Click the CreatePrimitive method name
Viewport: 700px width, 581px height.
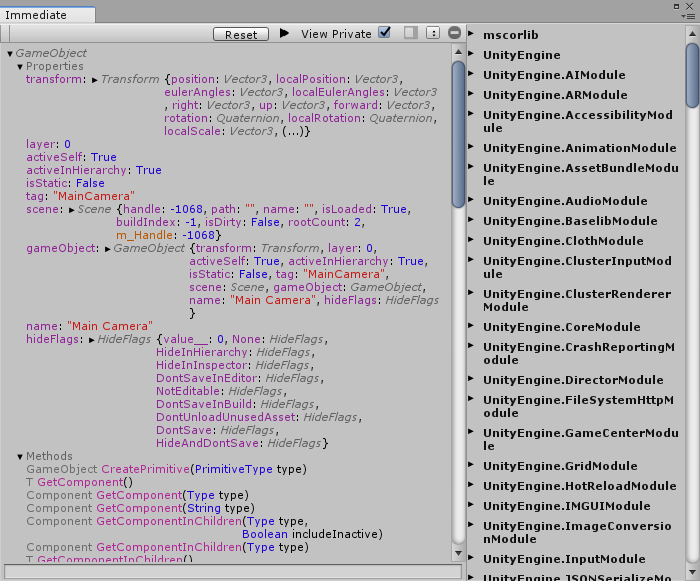(146, 469)
